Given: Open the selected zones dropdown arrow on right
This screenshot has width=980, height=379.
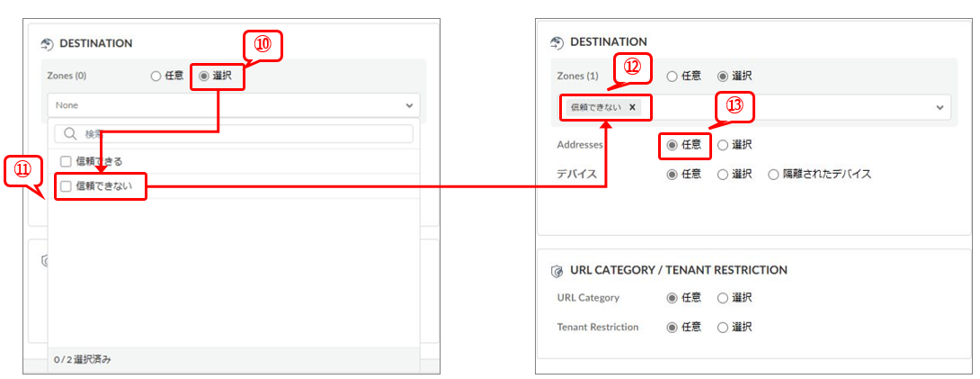Looking at the screenshot, I should [x=940, y=107].
